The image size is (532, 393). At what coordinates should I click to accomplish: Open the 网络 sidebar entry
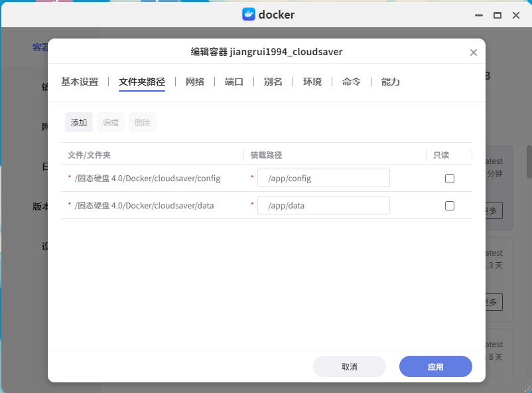coord(41,126)
